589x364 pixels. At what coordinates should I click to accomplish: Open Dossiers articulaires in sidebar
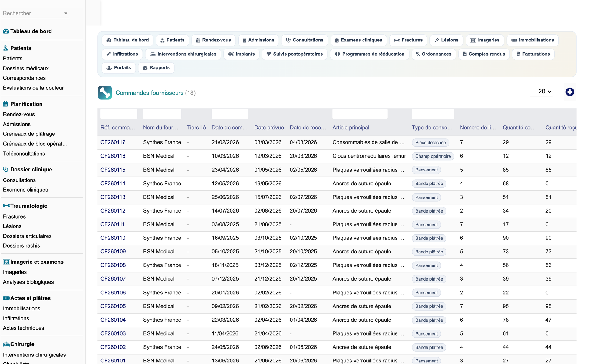point(27,236)
